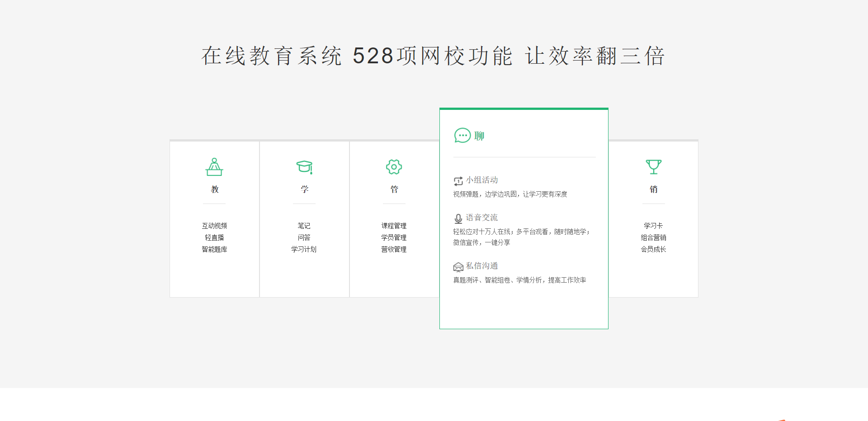The height and width of the screenshot is (421, 868).
Task: Open the 智能题库 feature
Action: coord(214,249)
